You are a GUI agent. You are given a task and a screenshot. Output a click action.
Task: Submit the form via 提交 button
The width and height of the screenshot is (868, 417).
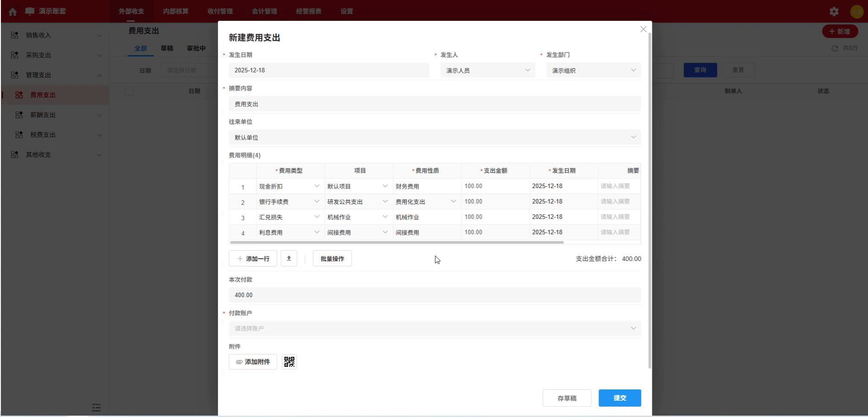(x=619, y=398)
